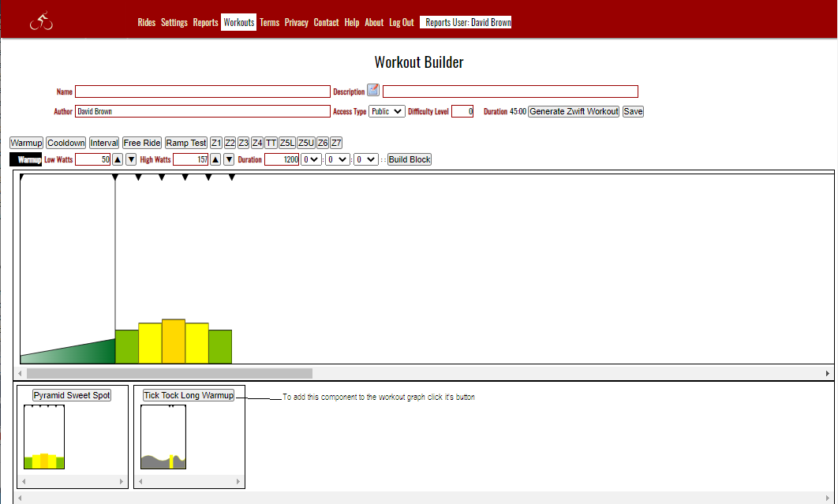Click the cycling logo in the header
Image resolution: width=838 pixels, height=504 pixels.
tap(41, 22)
